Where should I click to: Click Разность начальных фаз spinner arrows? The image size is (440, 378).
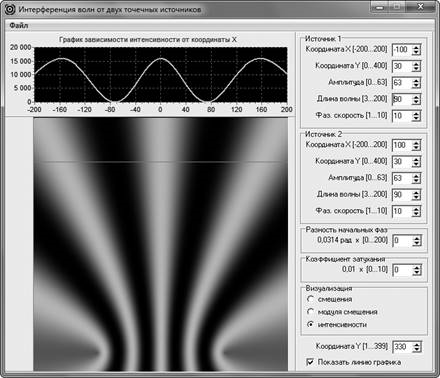[x=417, y=240]
